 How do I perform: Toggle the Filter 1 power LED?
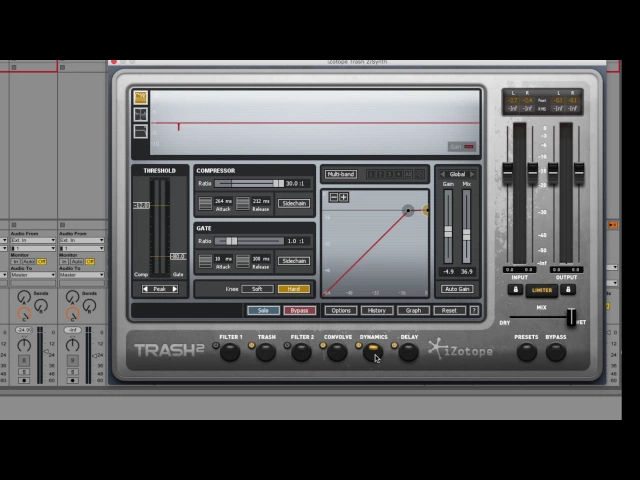pyautogui.click(x=216, y=346)
